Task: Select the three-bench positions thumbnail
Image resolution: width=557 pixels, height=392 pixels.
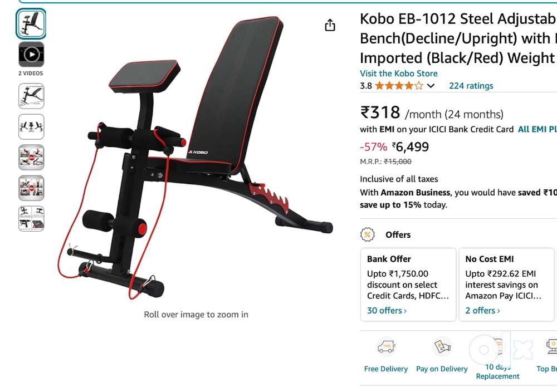Action: click(31, 127)
